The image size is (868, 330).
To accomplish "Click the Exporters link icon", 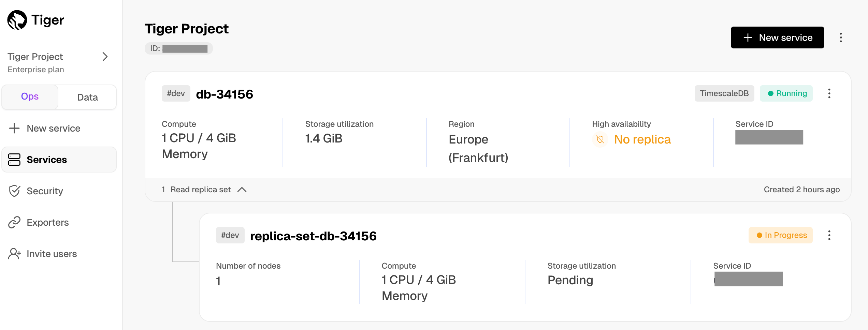I will [x=14, y=222].
